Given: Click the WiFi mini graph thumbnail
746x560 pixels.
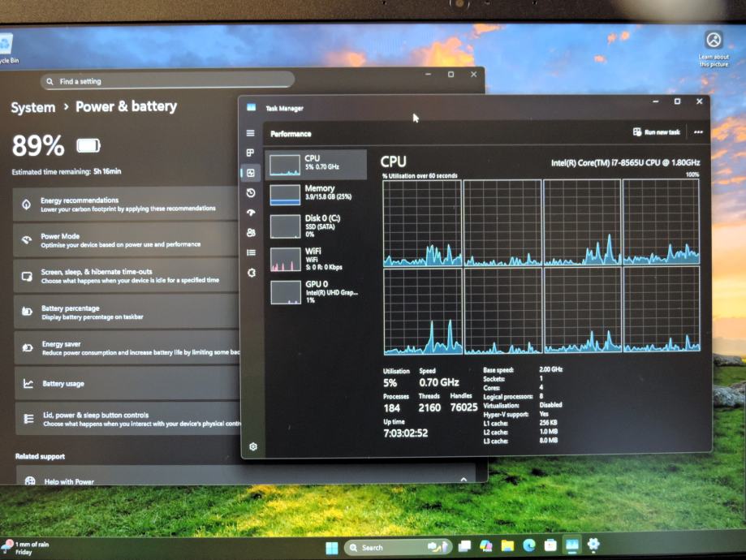Looking at the screenshot, I should pos(286,259).
